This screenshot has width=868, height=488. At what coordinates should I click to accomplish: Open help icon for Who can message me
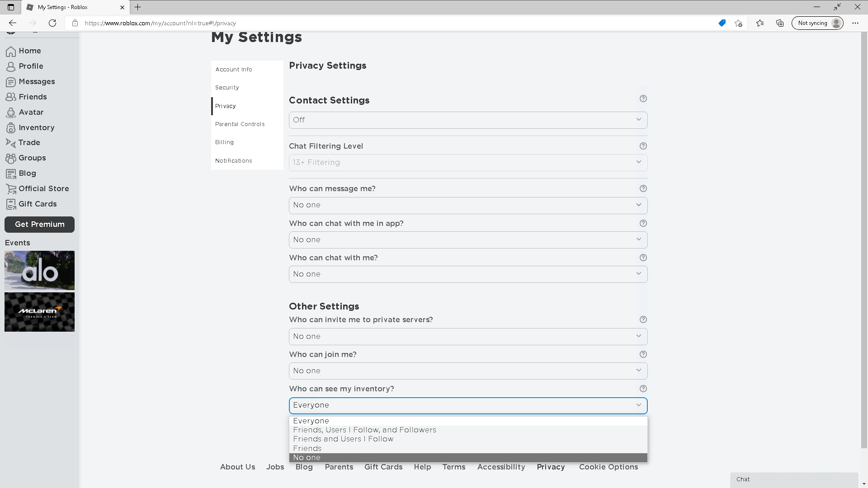(643, 188)
